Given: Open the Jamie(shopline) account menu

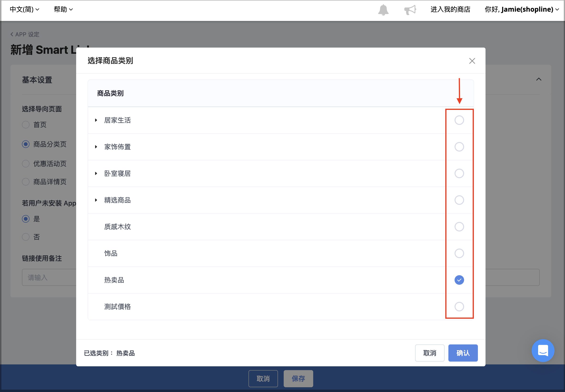Looking at the screenshot, I should [x=522, y=9].
